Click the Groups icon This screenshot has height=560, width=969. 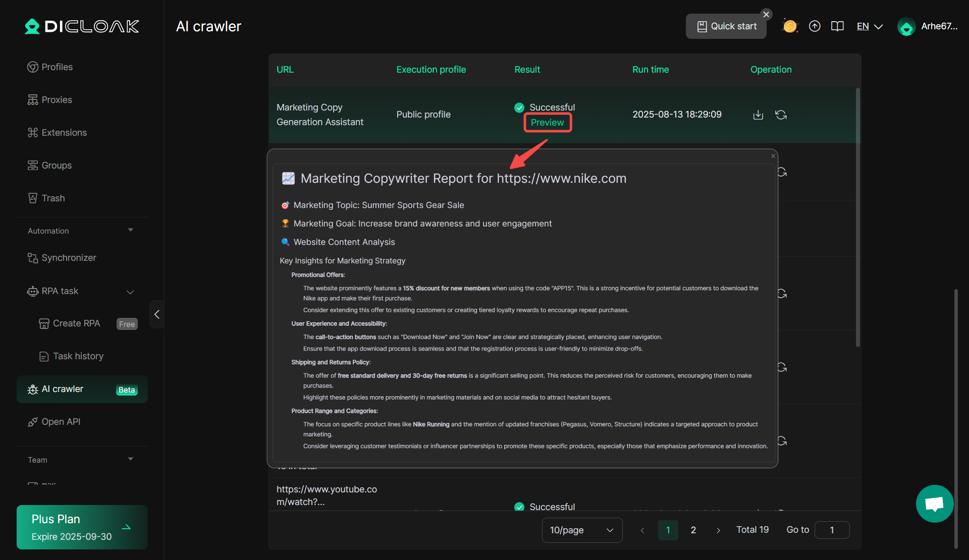tap(33, 165)
